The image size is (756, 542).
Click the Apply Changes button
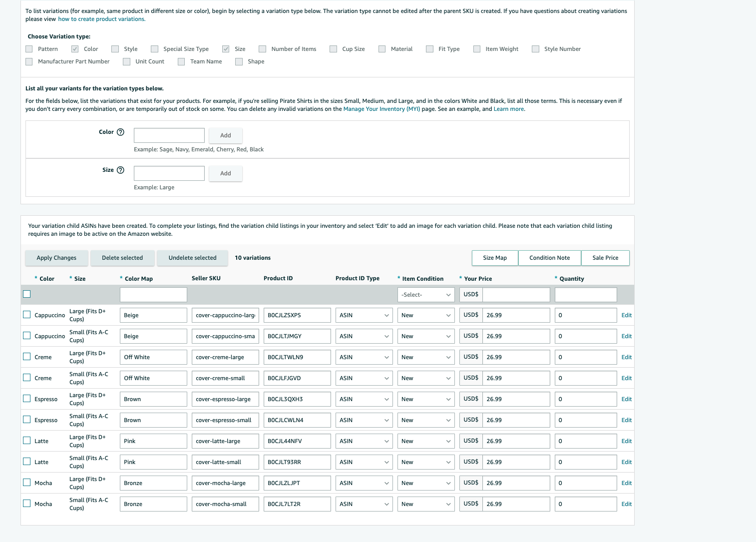(56, 258)
